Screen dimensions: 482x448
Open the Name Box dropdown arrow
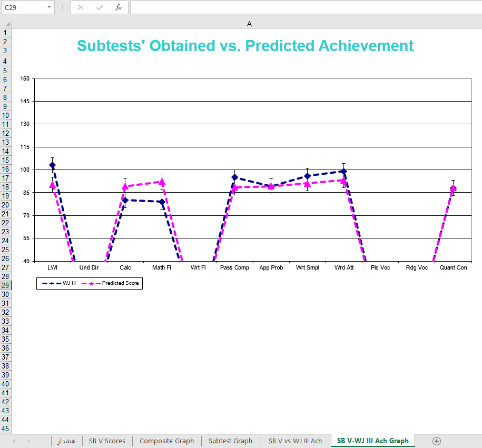(49, 7)
